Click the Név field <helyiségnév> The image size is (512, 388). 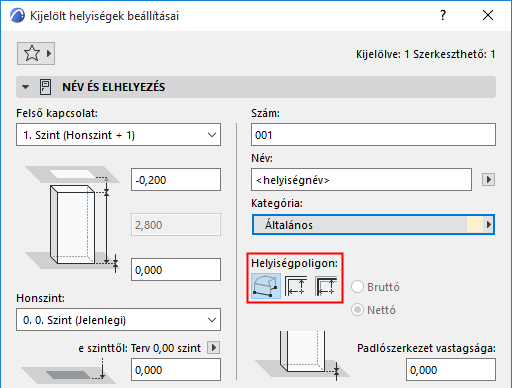pyautogui.click(x=361, y=180)
